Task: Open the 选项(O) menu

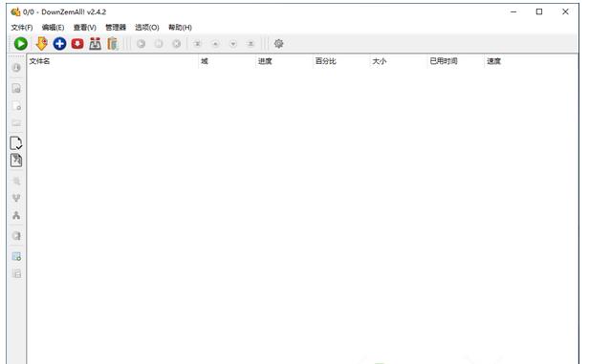Action: tap(147, 28)
